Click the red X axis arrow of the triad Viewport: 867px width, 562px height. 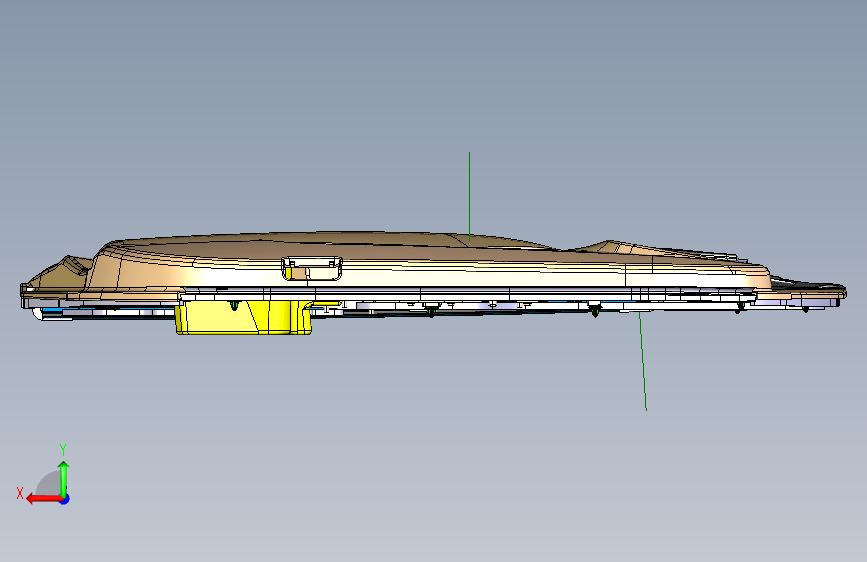pos(44,499)
